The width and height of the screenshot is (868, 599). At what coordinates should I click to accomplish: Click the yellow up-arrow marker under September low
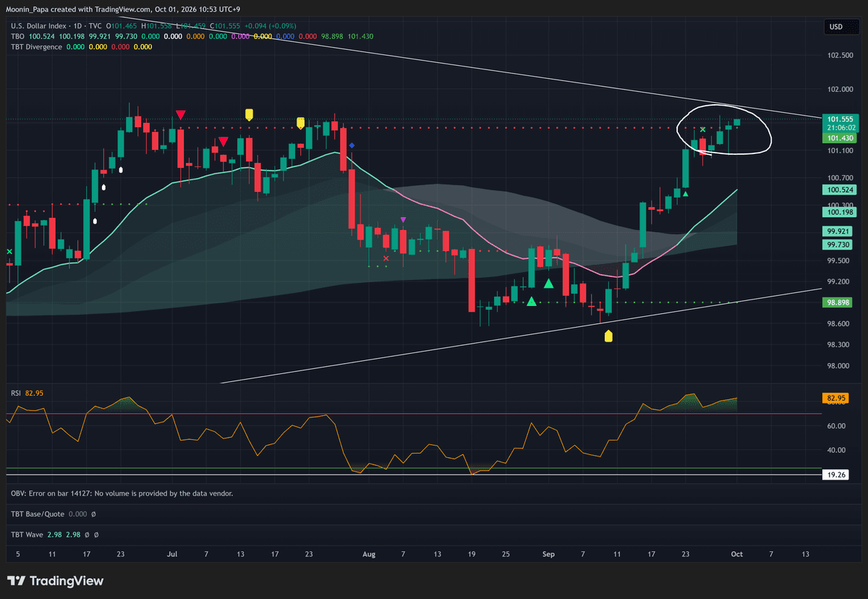(x=608, y=336)
